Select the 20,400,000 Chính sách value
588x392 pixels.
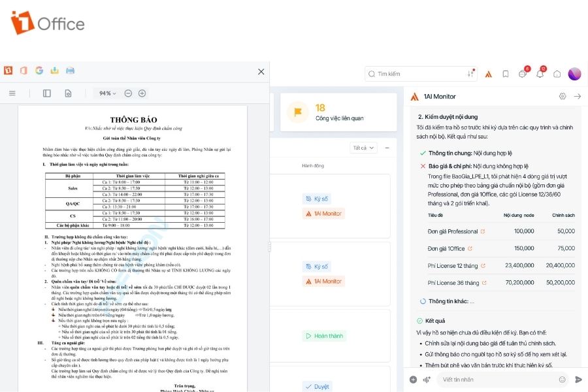tap(561, 265)
